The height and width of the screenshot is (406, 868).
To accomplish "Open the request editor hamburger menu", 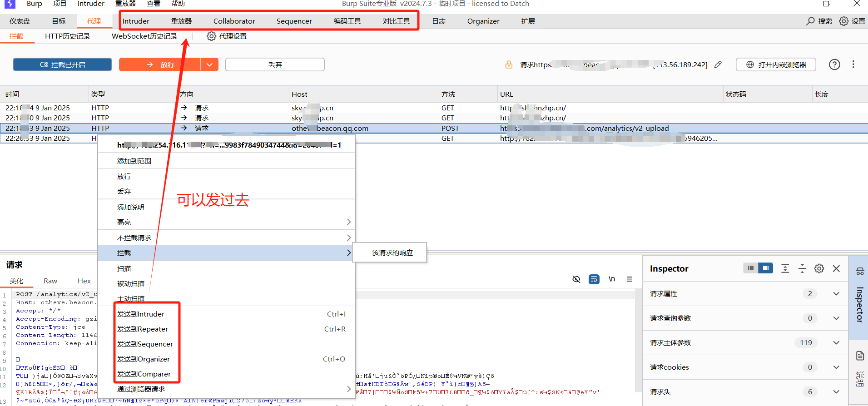I will 630,279.
